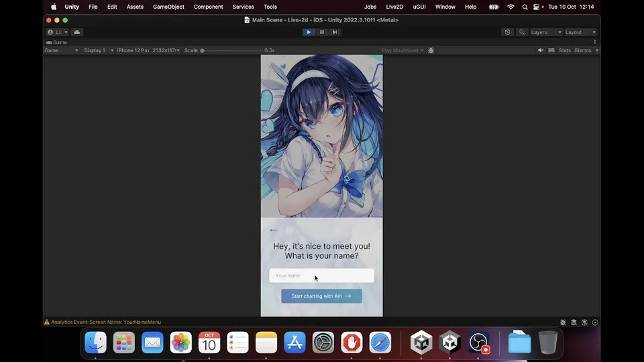Screen dimensions: 644x362
Task: Open the Component menu
Action: [x=208, y=7]
